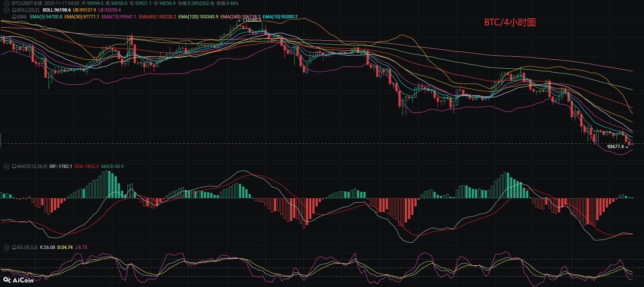Click the red BTC/4小时图 chart annotation
Image resolution: width=644 pixels, height=287 pixels.
point(510,22)
